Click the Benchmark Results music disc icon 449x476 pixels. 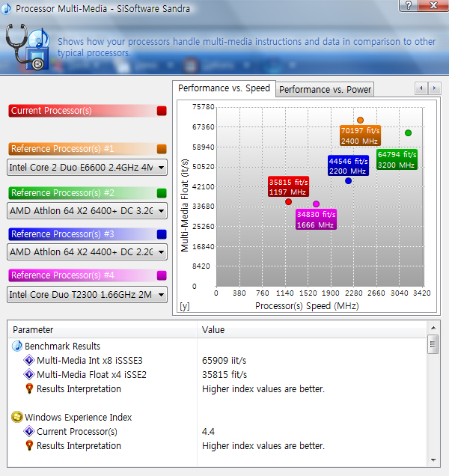pyautogui.click(x=17, y=346)
